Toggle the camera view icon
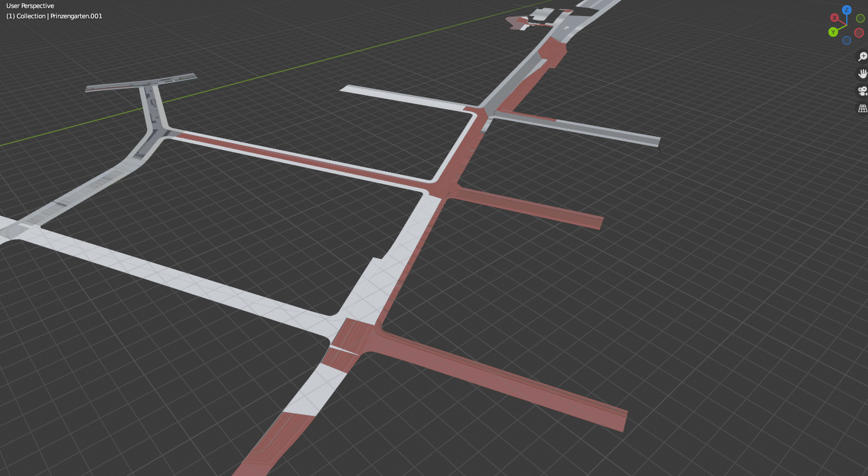Screen dimensions: 868x476 coord(862,91)
